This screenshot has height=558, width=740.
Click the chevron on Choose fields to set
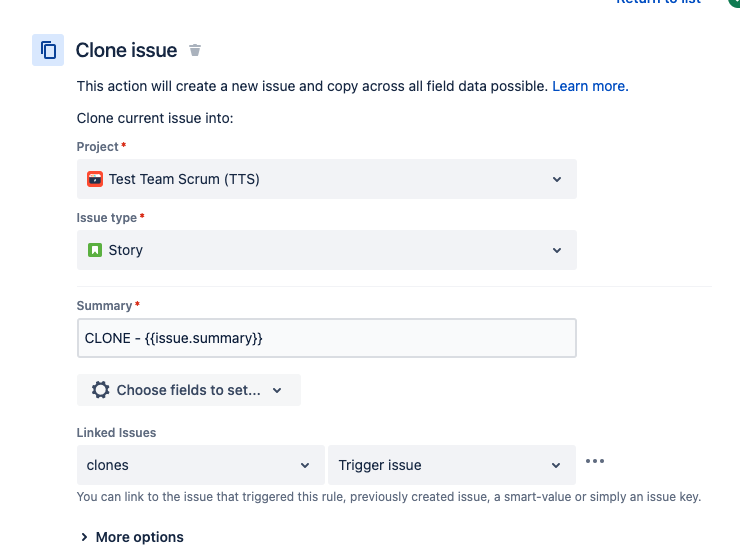(x=277, y=390)
